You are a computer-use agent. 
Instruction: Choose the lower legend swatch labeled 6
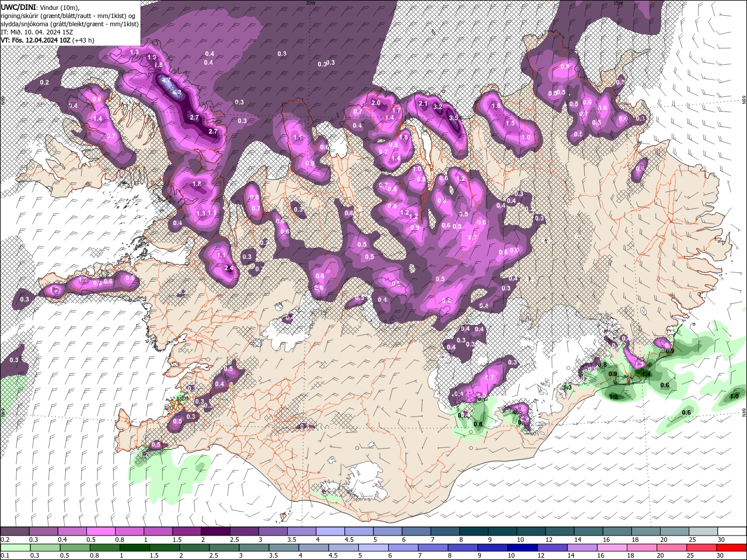[x=403, y=548]
